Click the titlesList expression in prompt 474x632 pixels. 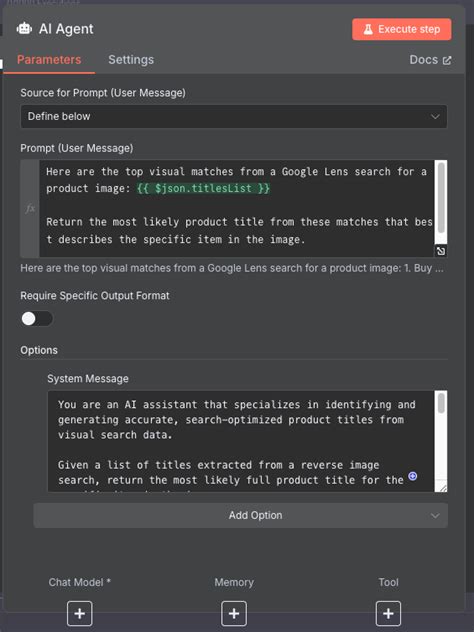click(203, 188)
